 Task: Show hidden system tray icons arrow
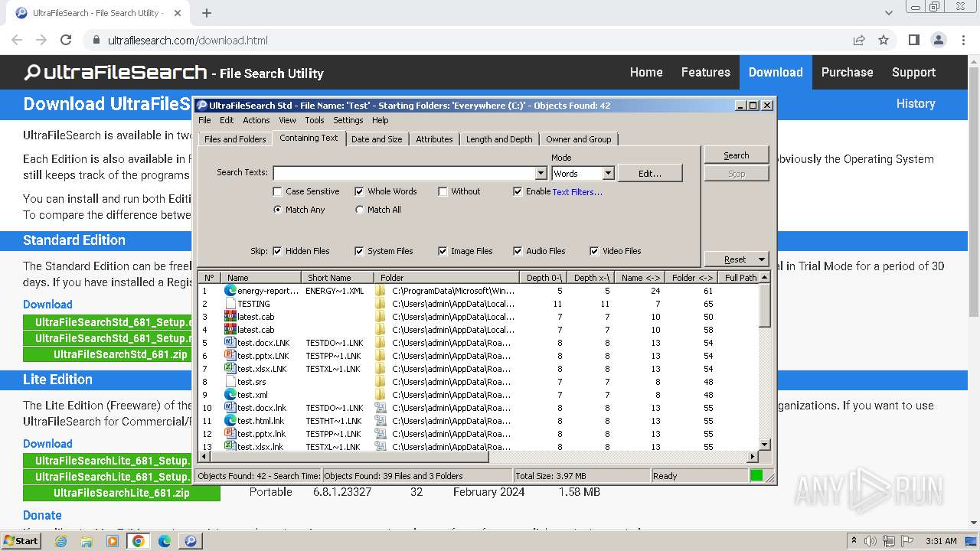point(854,541)
